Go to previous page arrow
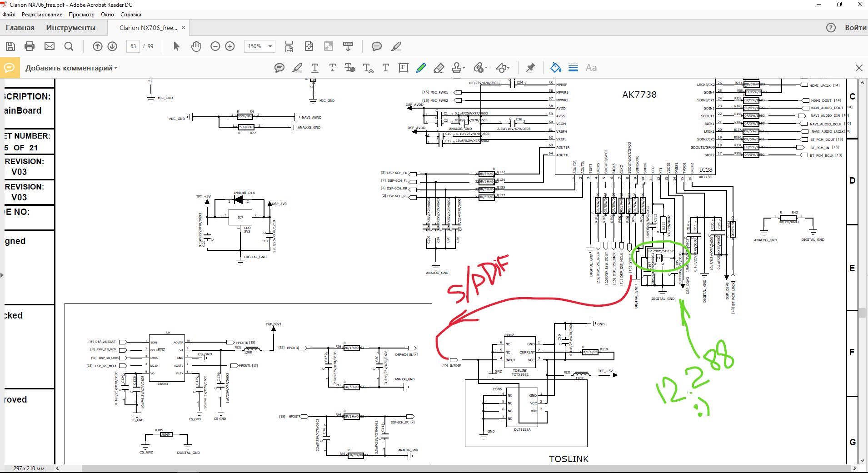Viewport: 868px width, 473px height. click(x=98, y=46)
